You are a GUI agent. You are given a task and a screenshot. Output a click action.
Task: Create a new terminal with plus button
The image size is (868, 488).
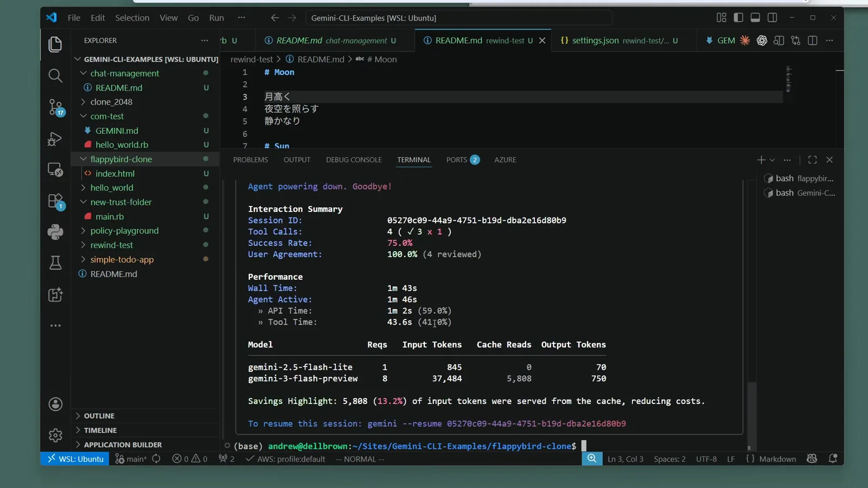pyautogui.click(x=761, y=159)
